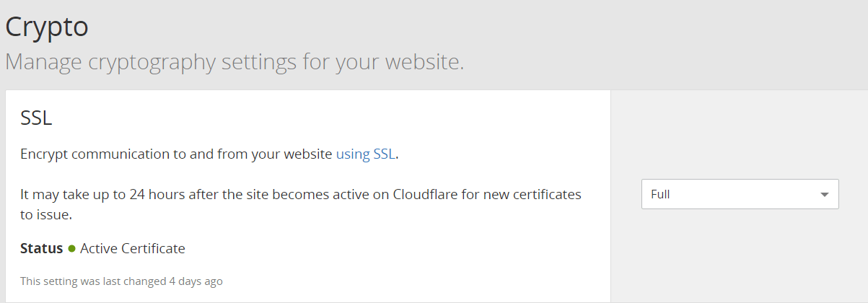This screenshot has height=303, width=868.
Task: Click the dropdown arrow in SSL selector
Action: pyautogui.click(x=824, y=195)
